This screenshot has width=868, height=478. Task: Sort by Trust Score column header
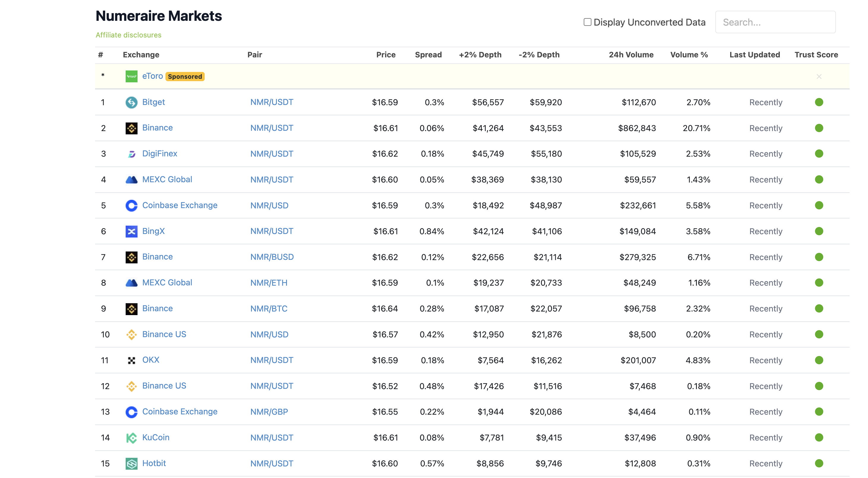(x=816, y=55)
